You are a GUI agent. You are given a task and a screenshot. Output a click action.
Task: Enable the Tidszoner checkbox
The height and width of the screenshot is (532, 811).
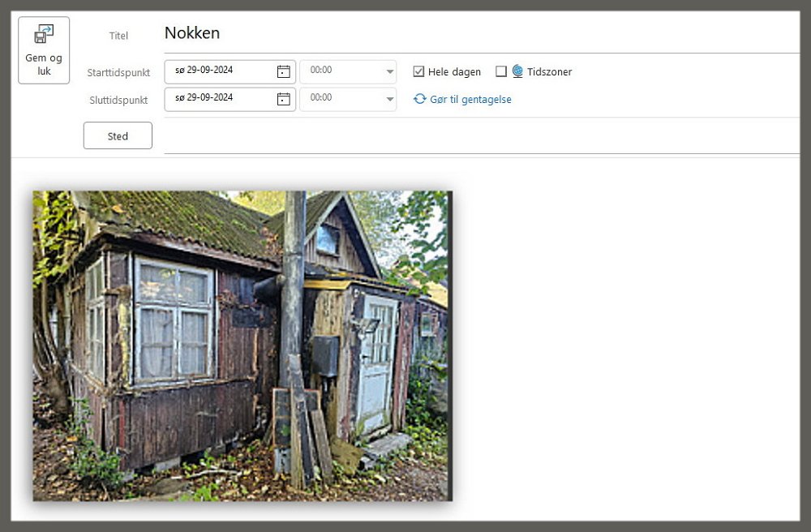click(x=501, y=71)
